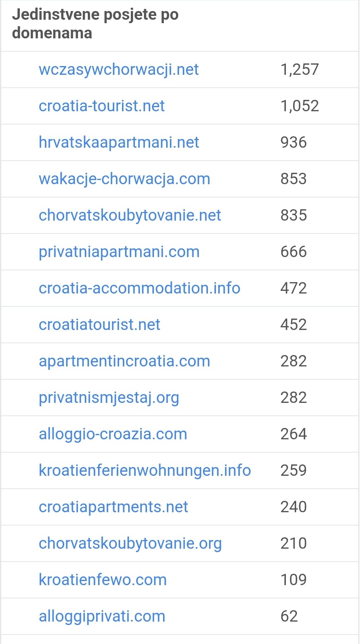The width and height of the screenshot is (360, 644).
Task: Click the 62 visits value
Action: [x=289, y=616]
